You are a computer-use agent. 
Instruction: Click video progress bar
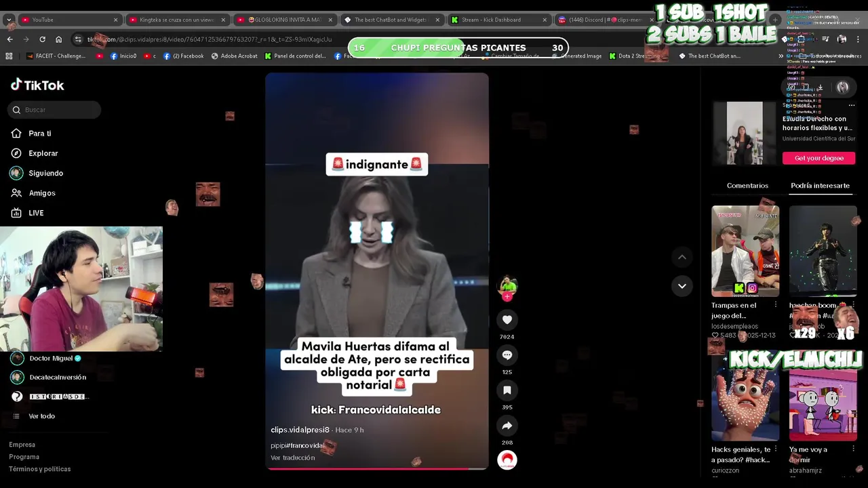point(376,468)
